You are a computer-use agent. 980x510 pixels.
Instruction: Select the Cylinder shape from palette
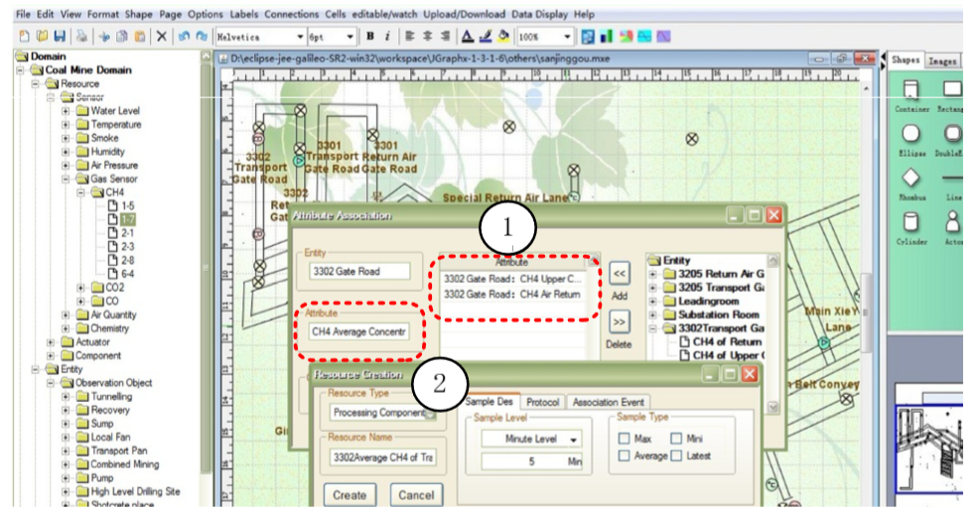[x=910, y=223]
